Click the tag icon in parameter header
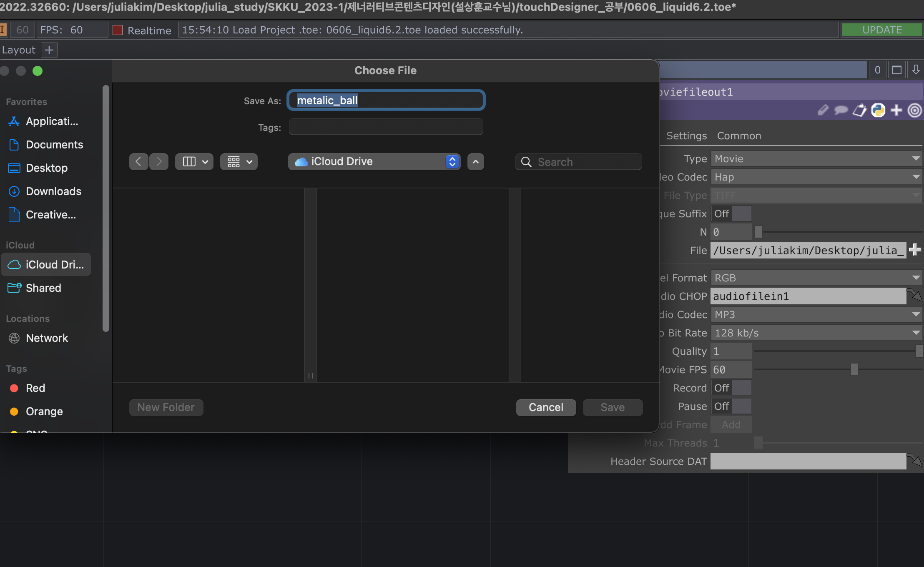The image size is (924, 567). coord(859,110)
